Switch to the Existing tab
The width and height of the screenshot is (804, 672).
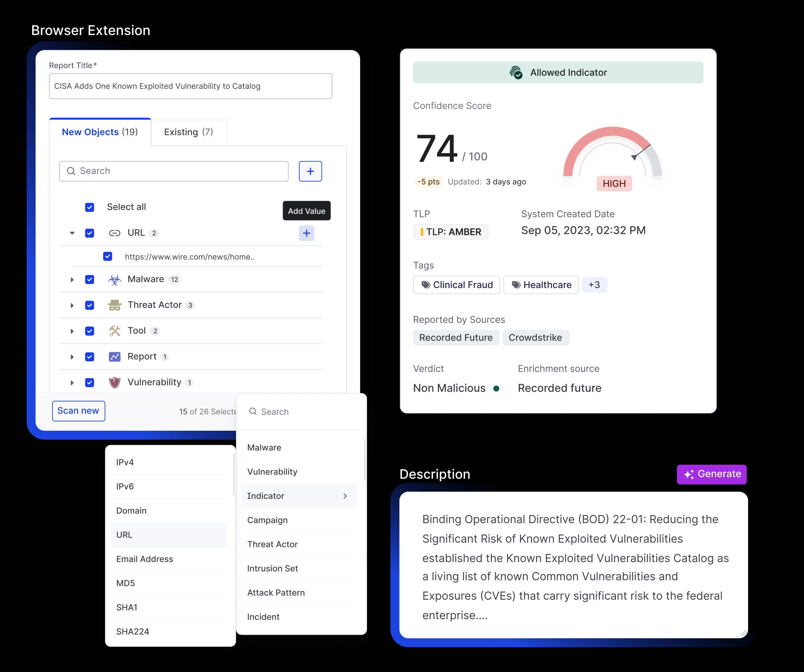189,132
